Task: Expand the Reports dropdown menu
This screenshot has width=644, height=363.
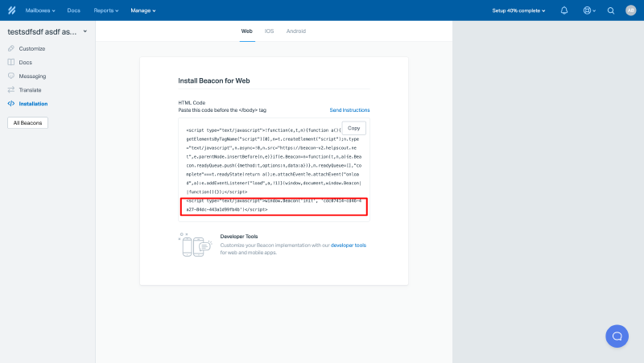Action: pos(105,10)
